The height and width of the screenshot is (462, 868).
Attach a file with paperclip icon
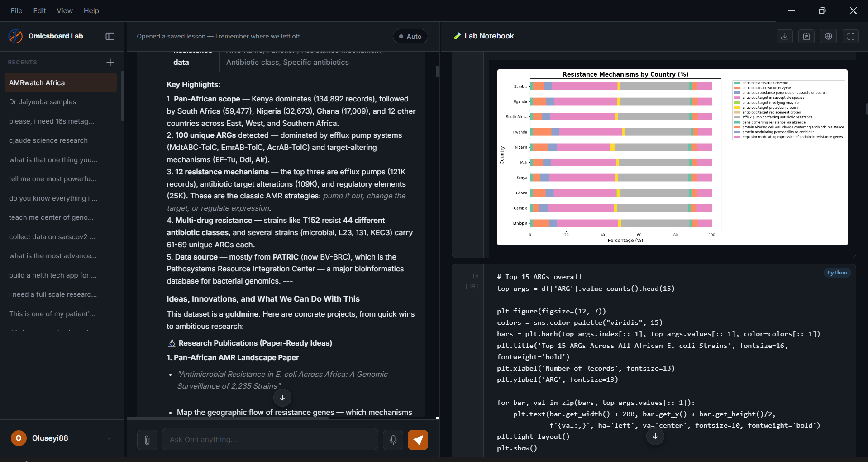[147, 440]
